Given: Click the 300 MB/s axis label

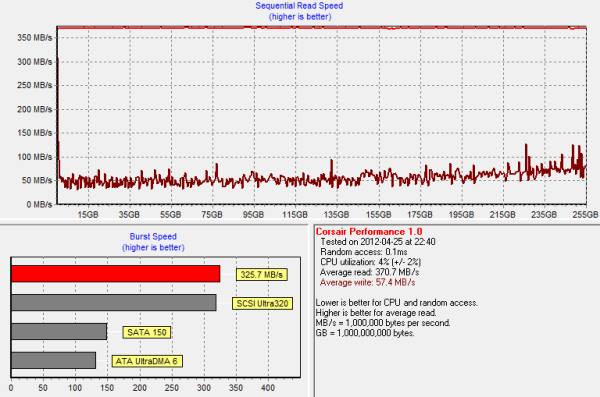Looking at the screenshot, I should (x=34, y=62).
